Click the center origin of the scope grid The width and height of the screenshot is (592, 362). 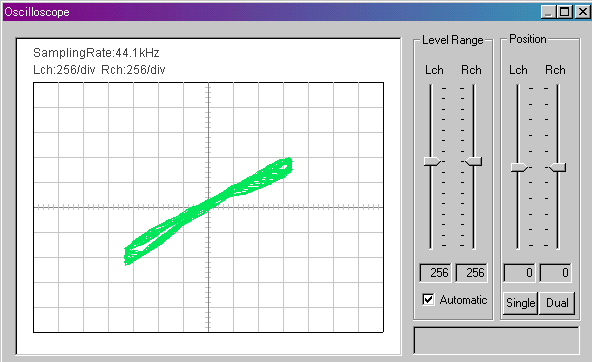(208, 207)
